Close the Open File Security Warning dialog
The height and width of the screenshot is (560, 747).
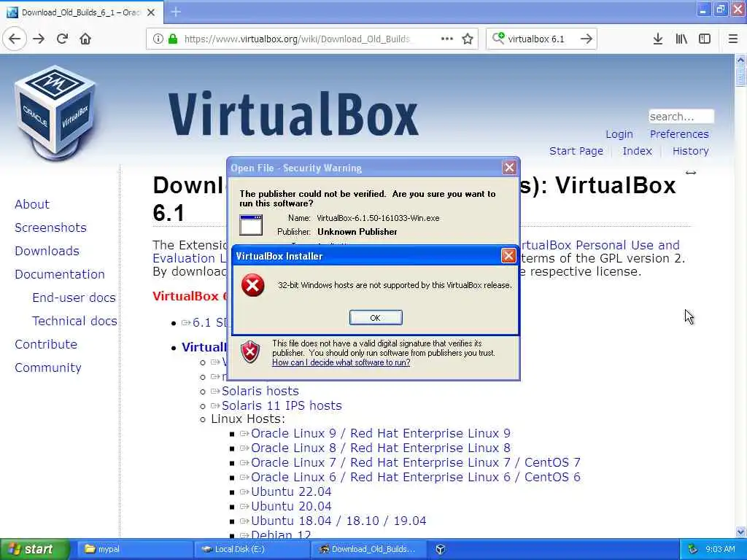point(509,168)
